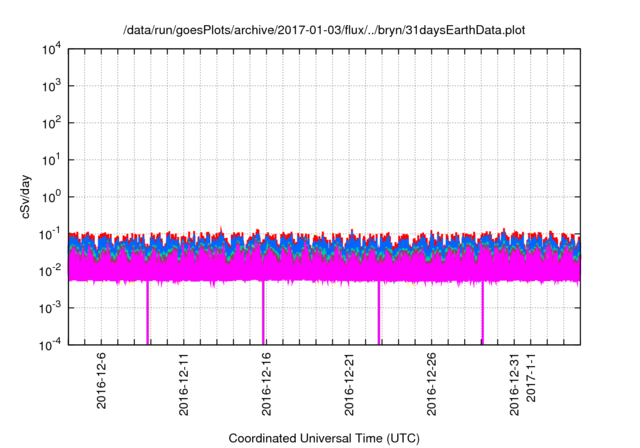Click the magenta dropout spike after 2016-12-21

pyautogui.click(x=379, y=313)
